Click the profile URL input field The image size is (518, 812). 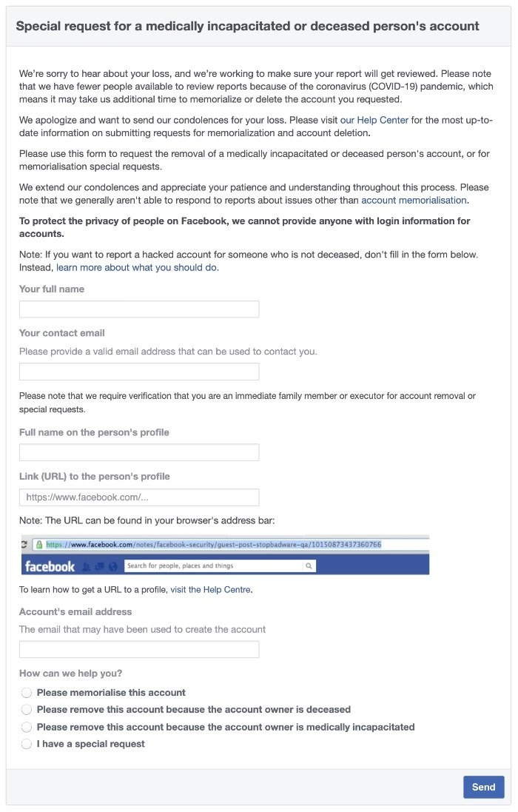139,497
